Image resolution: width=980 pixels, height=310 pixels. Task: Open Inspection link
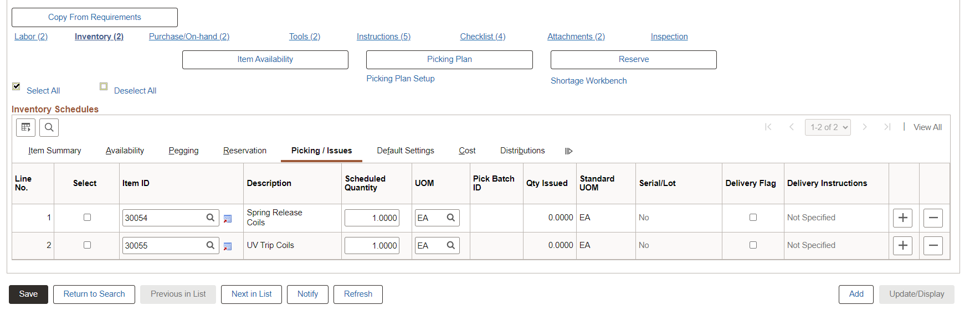(x=669, y=37)
